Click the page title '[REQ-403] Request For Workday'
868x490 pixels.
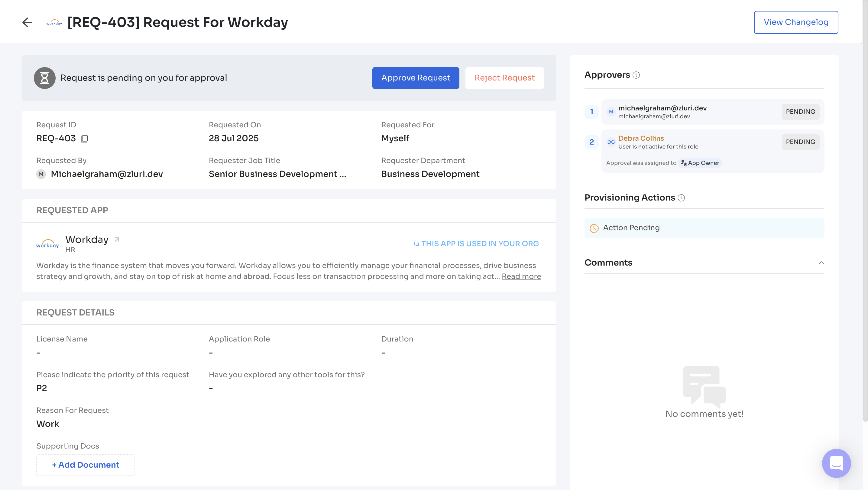(x=178, y=22)
